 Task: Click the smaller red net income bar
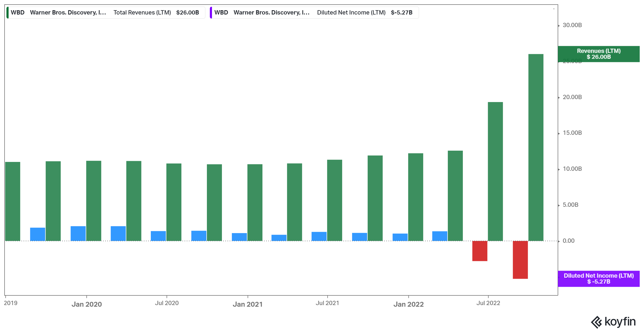[x=480, y=251]
